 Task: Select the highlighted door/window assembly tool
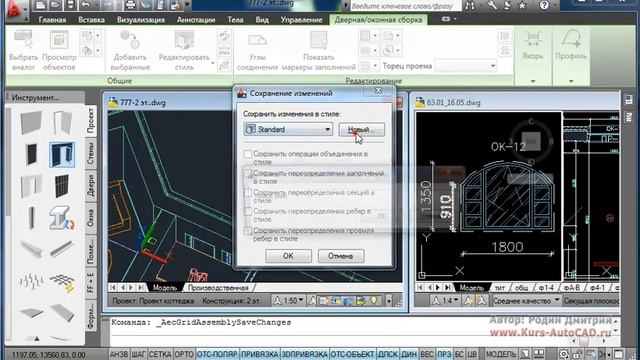62,155
